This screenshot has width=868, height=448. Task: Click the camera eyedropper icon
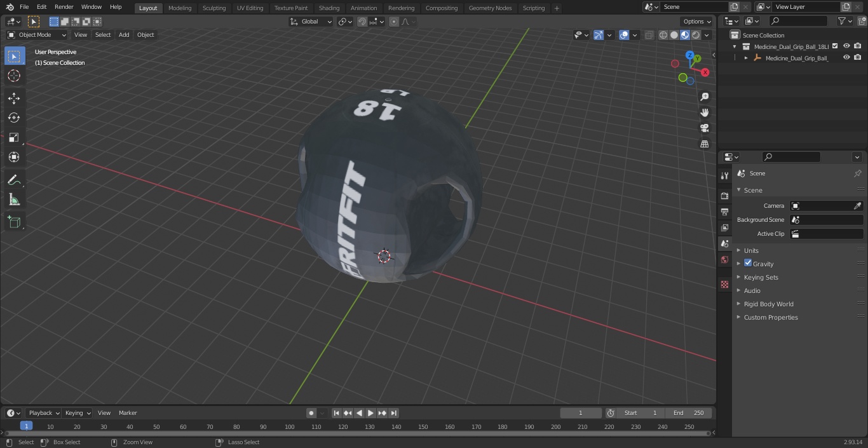coord(857,206)
